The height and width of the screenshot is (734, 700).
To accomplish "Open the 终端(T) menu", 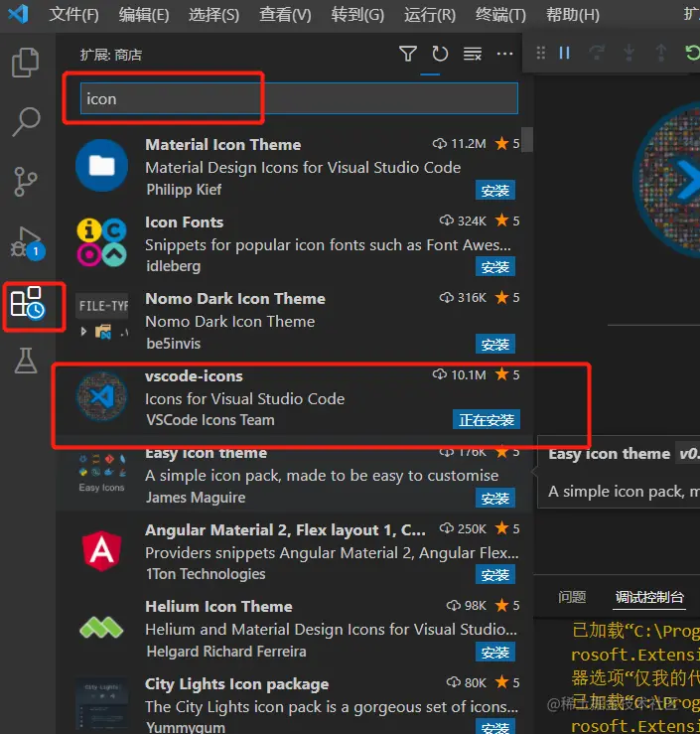I will click(x=500, y=15).
